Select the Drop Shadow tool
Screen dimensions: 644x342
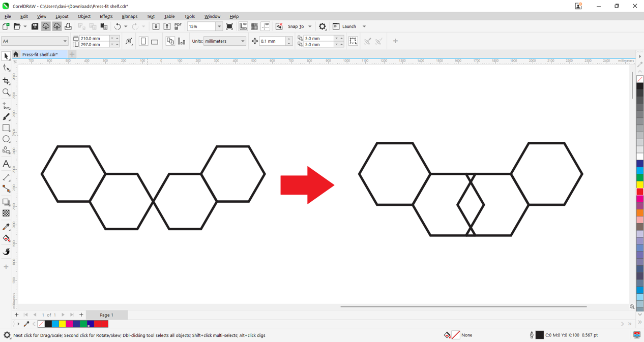6,202
